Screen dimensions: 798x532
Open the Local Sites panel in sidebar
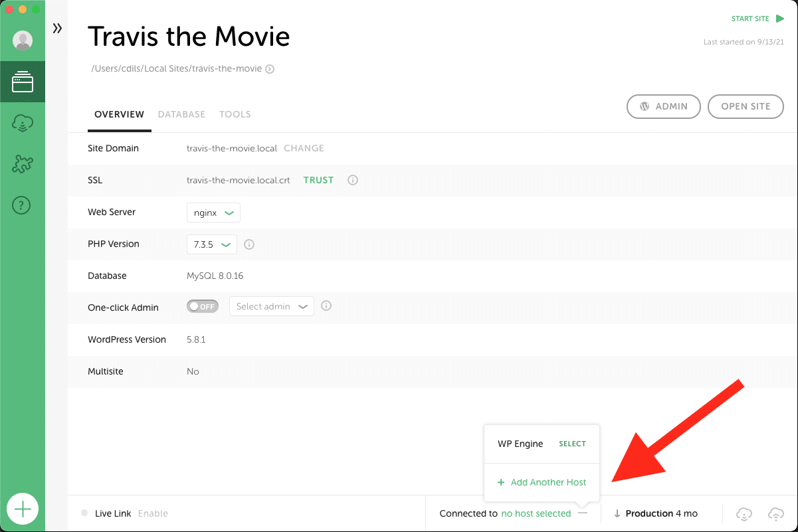(23, 82)
